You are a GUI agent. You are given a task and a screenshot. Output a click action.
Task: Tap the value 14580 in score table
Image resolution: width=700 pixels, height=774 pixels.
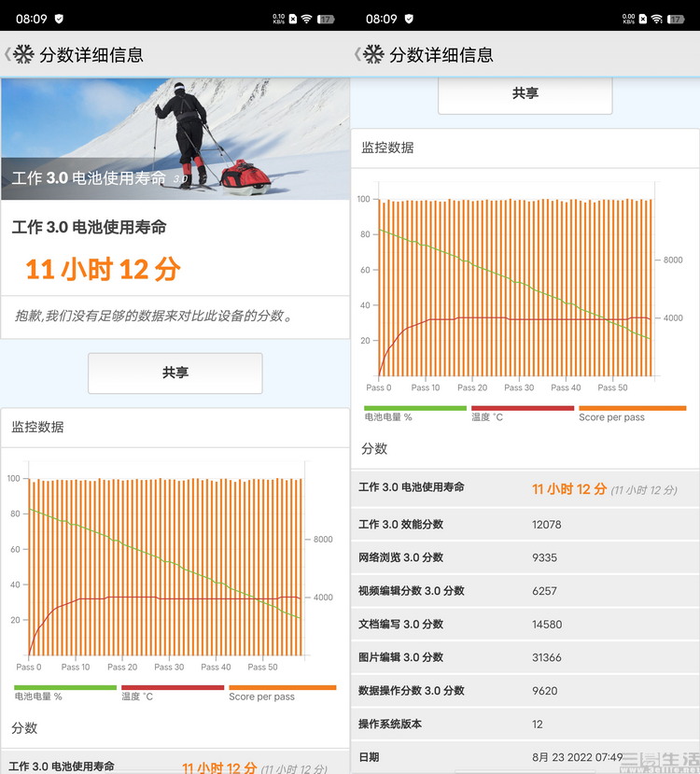pyautogui.click(x=547, y=625)
